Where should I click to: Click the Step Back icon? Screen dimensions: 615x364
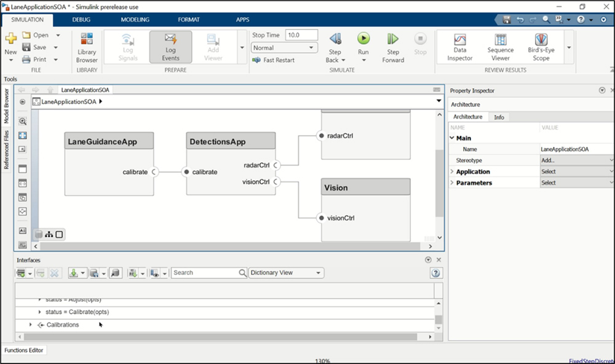(x=335, y=39)
